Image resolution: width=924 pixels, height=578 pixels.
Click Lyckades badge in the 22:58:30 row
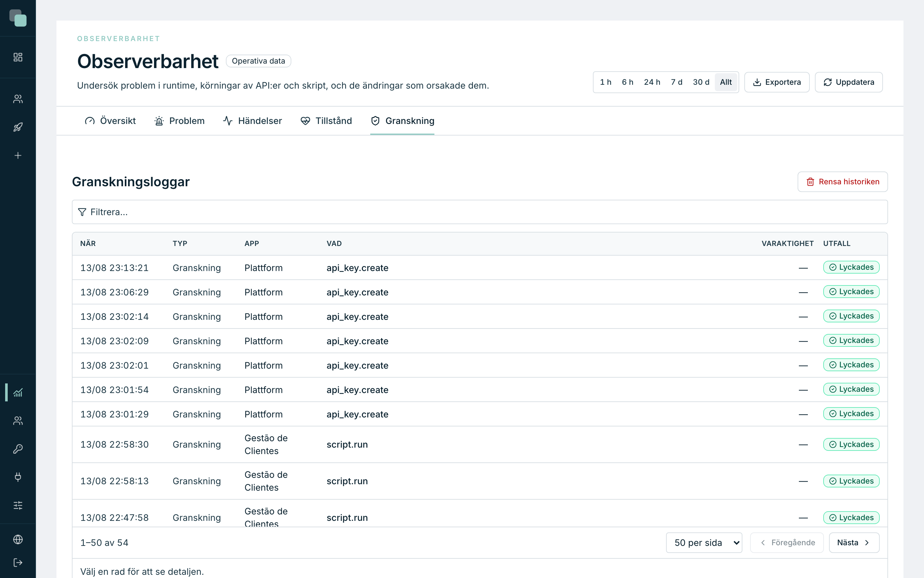(x=851, y=445)
